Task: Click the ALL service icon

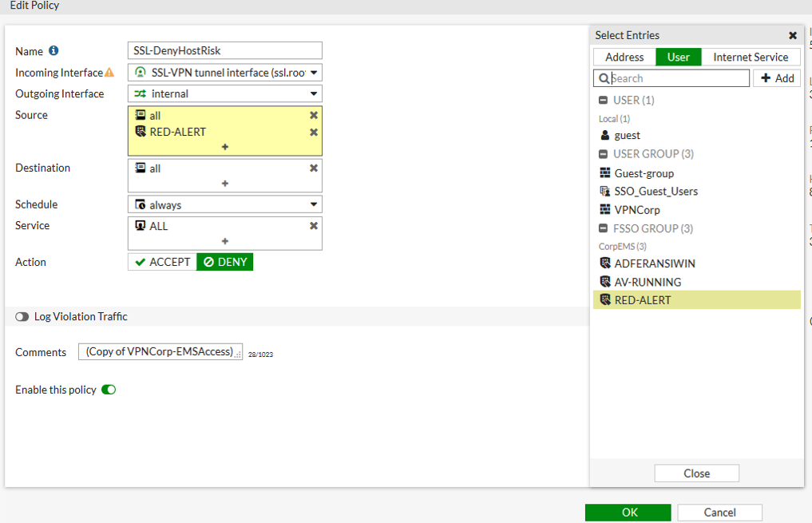Action: (140, 226)
